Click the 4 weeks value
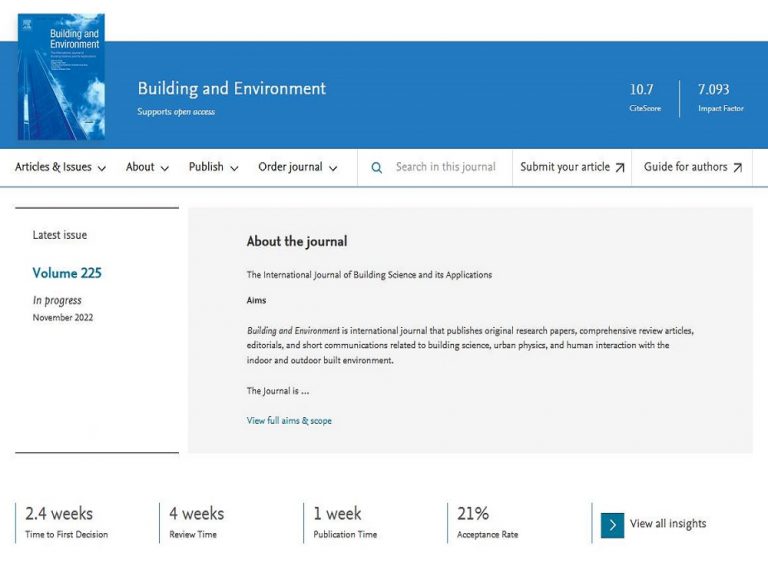The image size is (768, 576). (196, 513)
